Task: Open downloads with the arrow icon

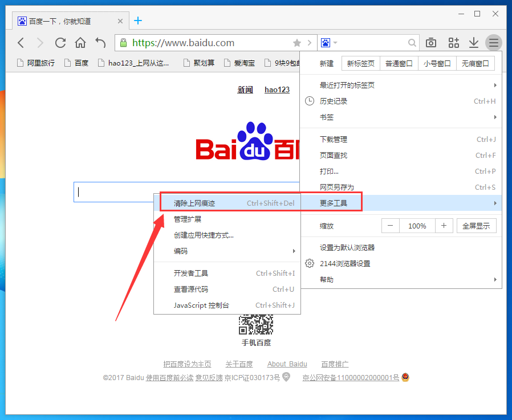Action: (x=473, y=43)
